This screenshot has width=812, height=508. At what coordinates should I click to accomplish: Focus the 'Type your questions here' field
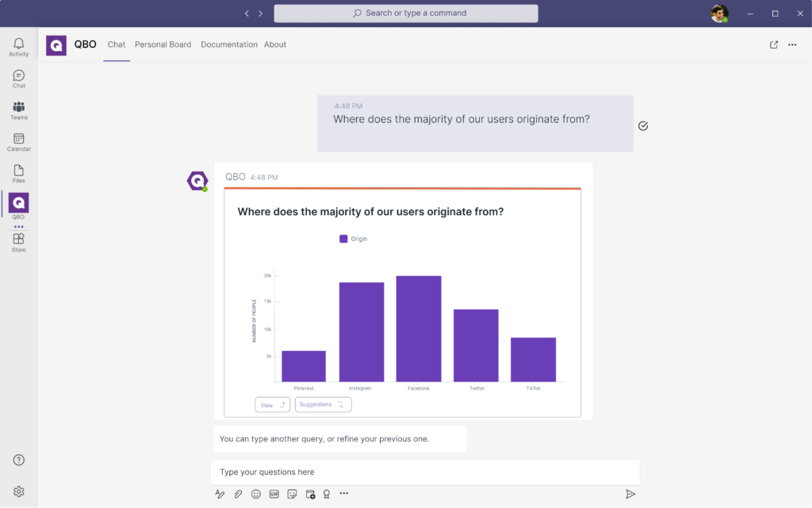pyautogui.click(x=424, y=472)
